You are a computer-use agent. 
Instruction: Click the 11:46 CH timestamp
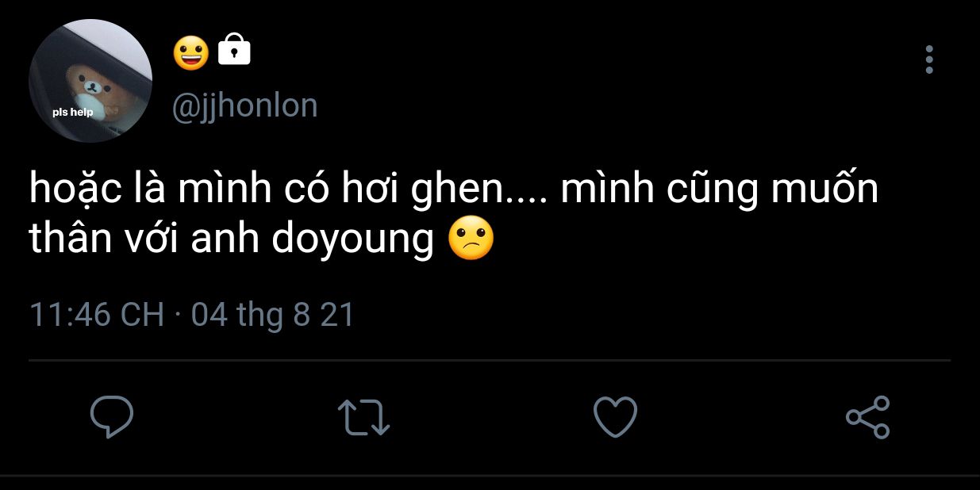pos(97,316)
